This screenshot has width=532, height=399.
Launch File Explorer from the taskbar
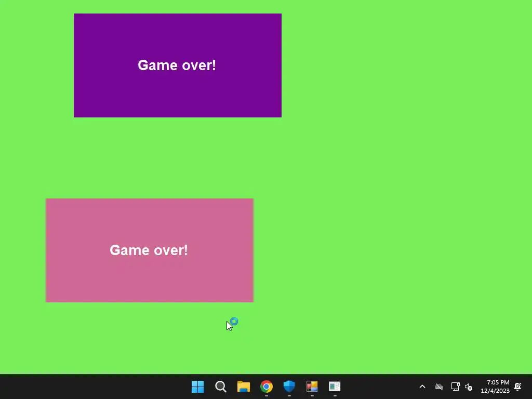point(243,387)
